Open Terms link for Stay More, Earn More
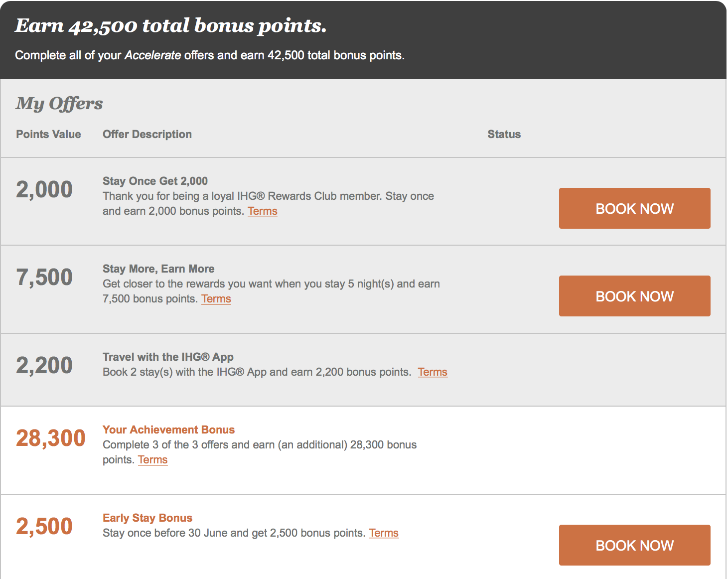This screenshot has width=728, height=579. 216,299
